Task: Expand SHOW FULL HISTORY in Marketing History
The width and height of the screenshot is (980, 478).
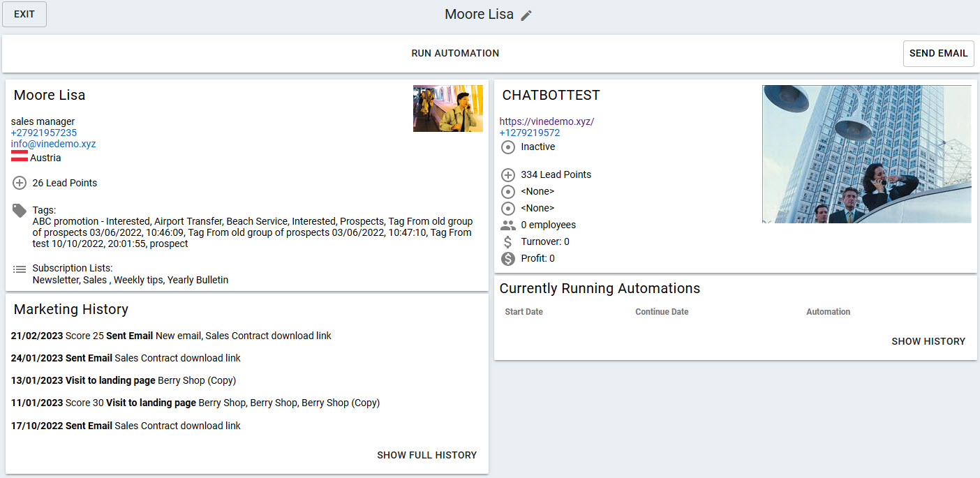Action: coord(426,455)
